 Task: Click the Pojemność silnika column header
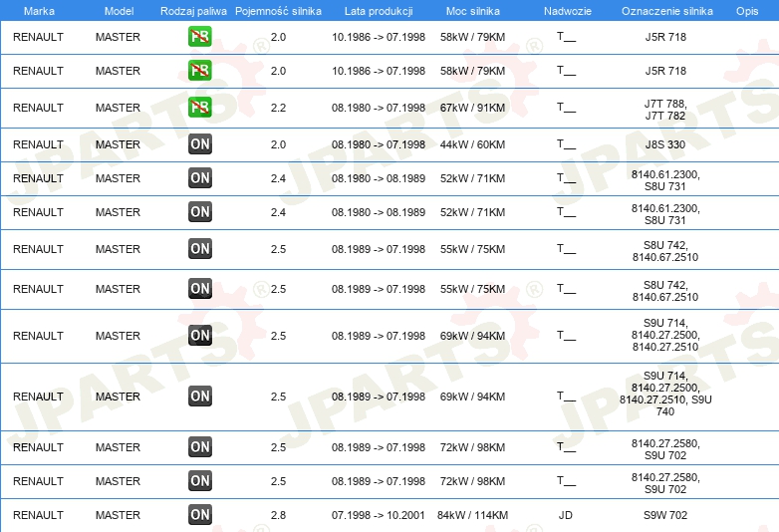click(278, 11)
